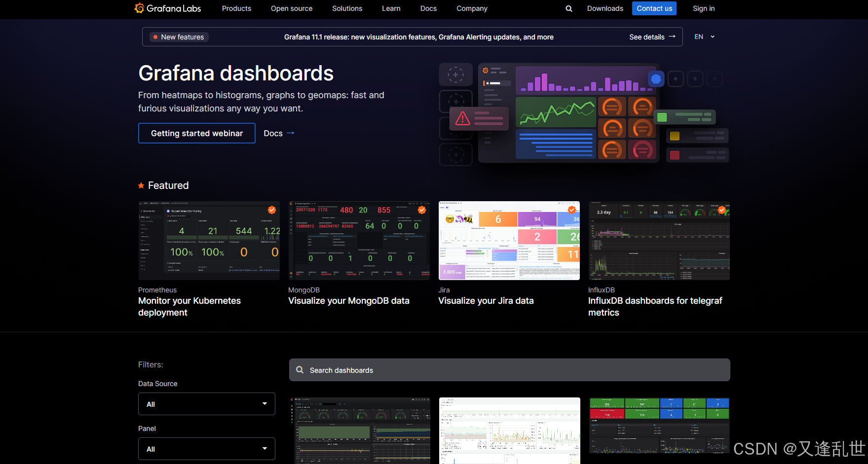Open the Solutions menu

tap(347, 8)
